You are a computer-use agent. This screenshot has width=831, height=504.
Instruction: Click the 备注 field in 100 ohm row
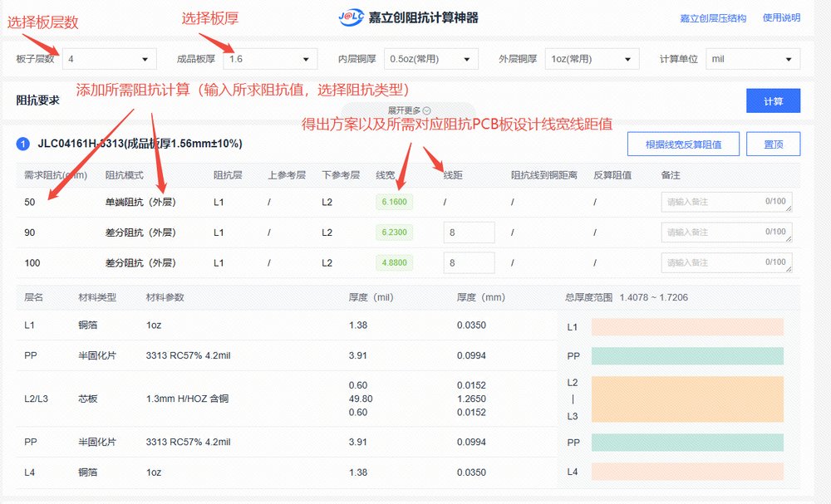pos(725,263)
